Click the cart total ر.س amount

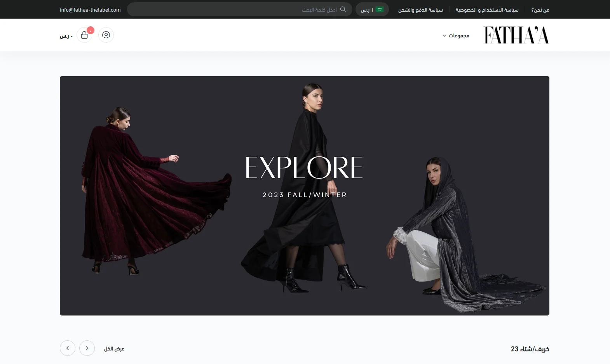66,36
